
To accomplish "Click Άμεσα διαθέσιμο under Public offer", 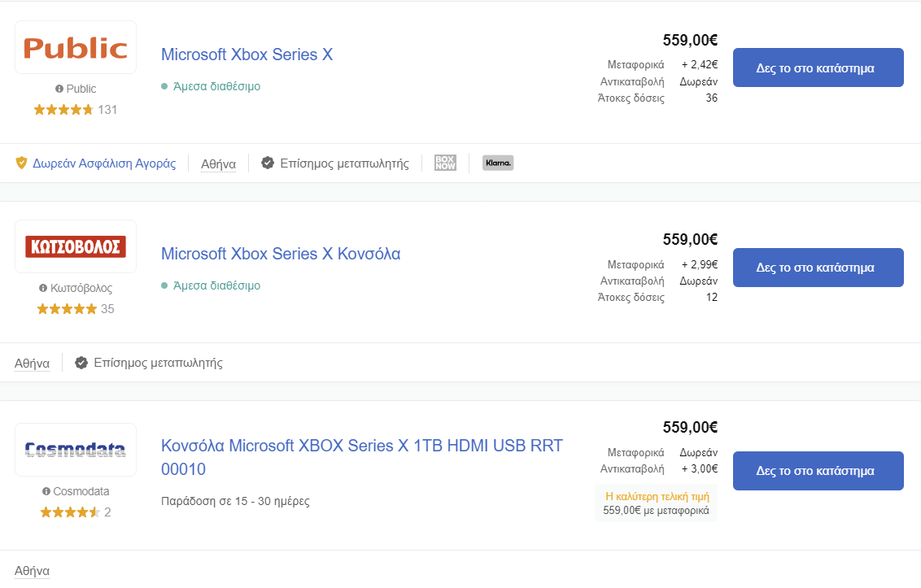I will coord(216,86).
